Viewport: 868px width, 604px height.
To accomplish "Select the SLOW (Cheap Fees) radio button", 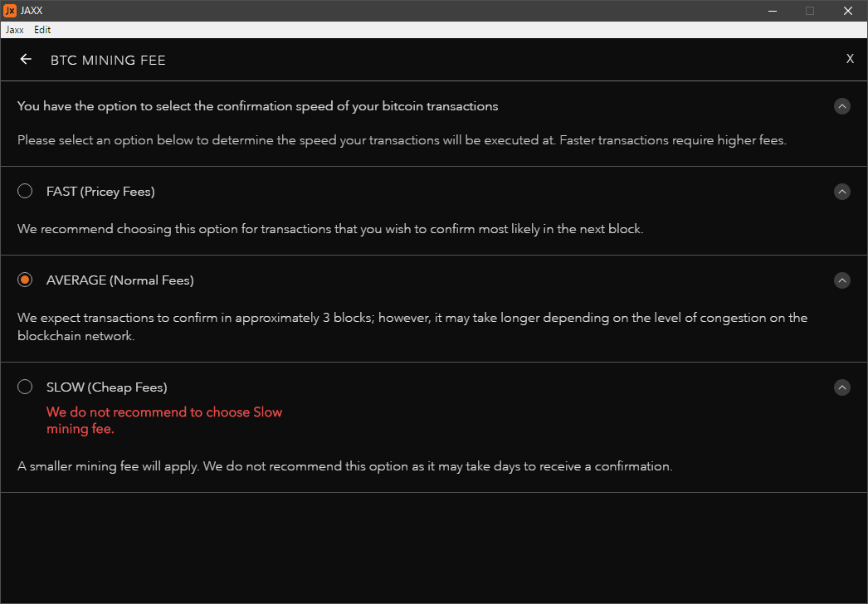I will click(25, 387).
